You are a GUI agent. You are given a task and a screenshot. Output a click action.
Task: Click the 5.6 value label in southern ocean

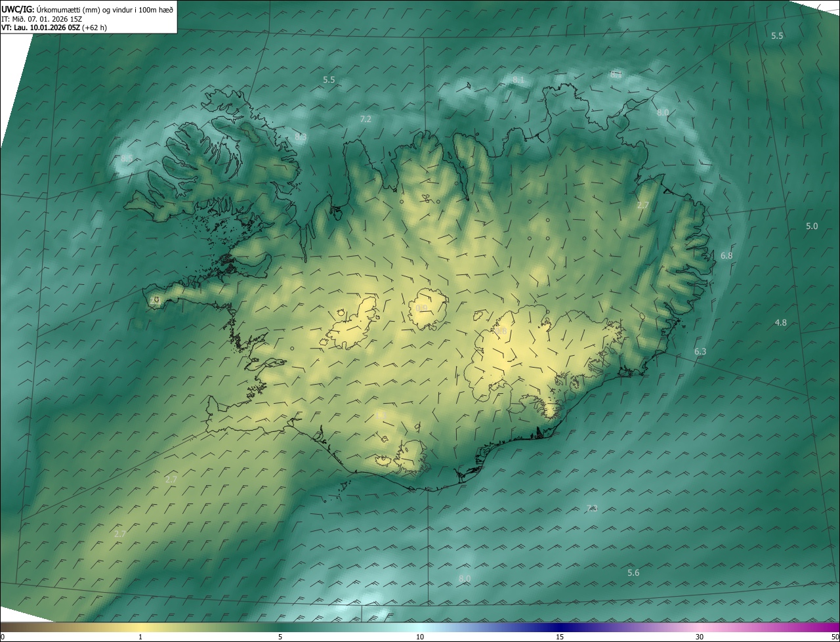tap(633, 572)
